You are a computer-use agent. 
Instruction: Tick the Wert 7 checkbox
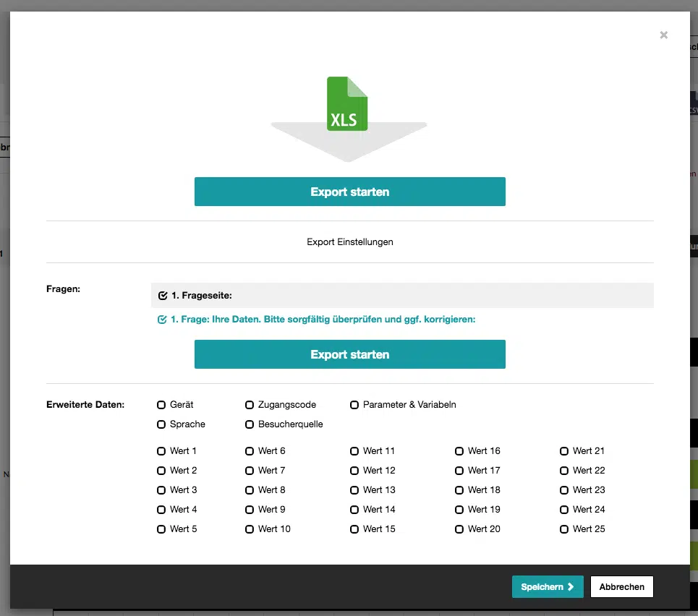click(x=250, y=471)
